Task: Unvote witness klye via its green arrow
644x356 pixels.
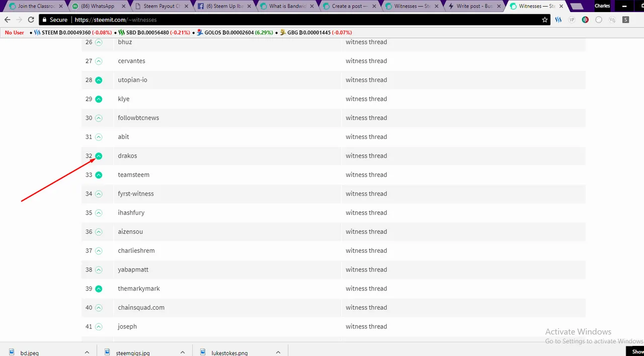Action: click(99, 99)
